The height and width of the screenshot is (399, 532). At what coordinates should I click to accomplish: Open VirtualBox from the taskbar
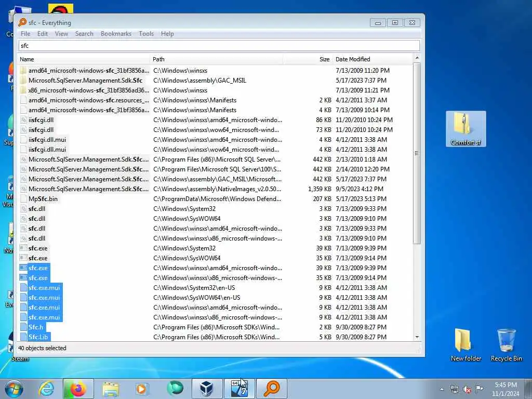click(207, 389)
